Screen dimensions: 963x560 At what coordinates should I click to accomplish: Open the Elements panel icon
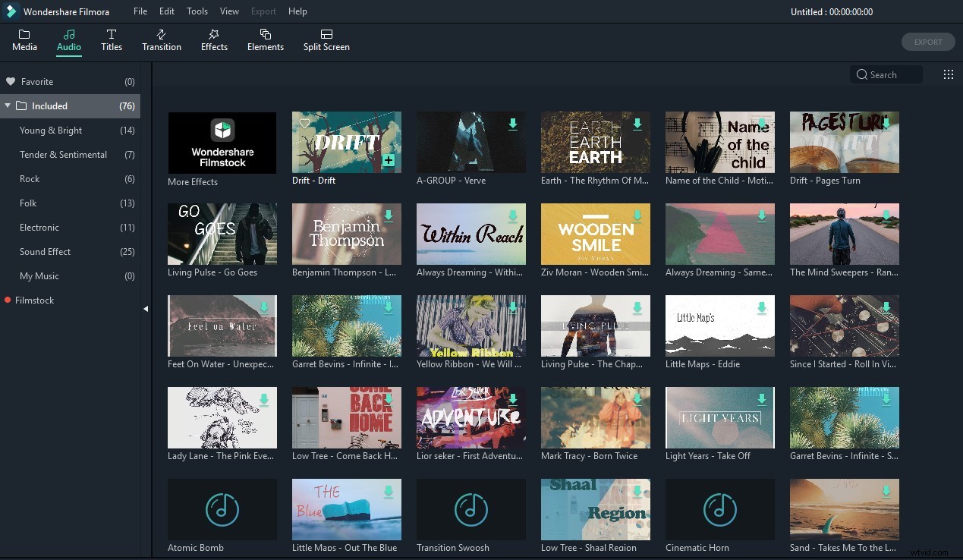tap(265, 39)
